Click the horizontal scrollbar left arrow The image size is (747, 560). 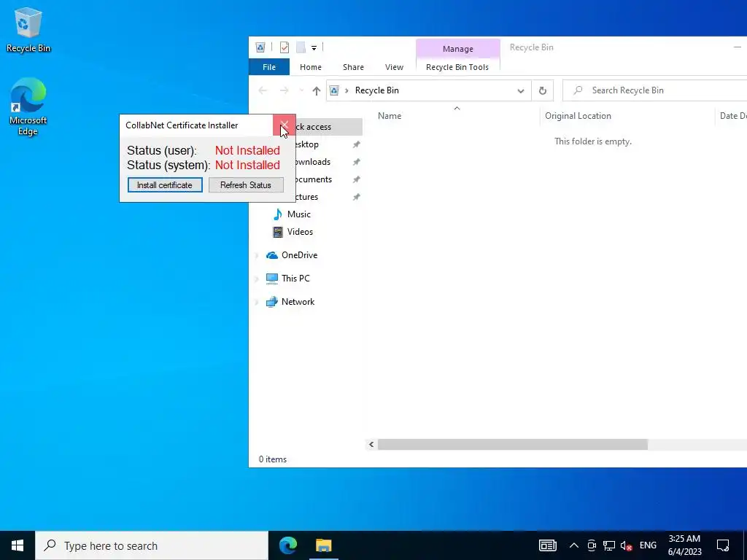pos(371,444)
